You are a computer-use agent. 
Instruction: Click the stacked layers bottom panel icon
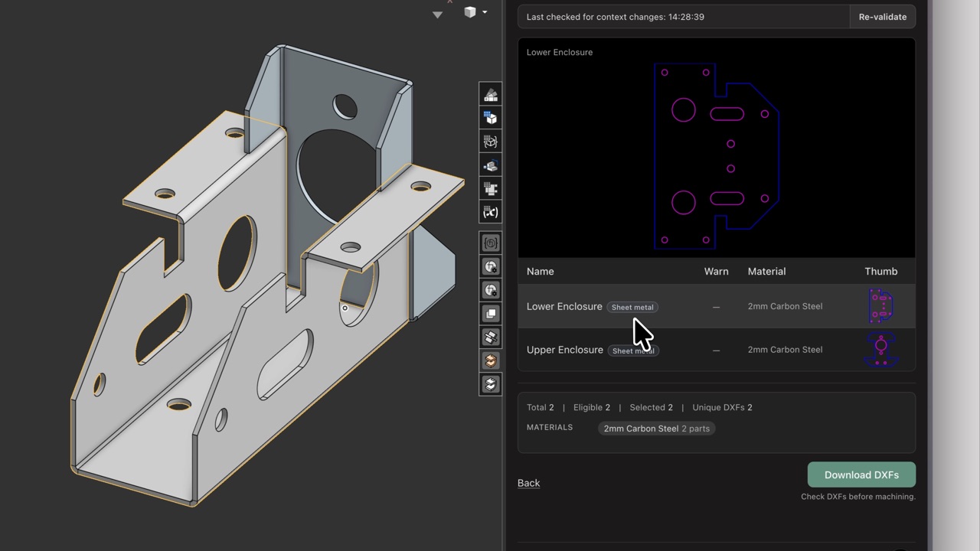[491, 384]
